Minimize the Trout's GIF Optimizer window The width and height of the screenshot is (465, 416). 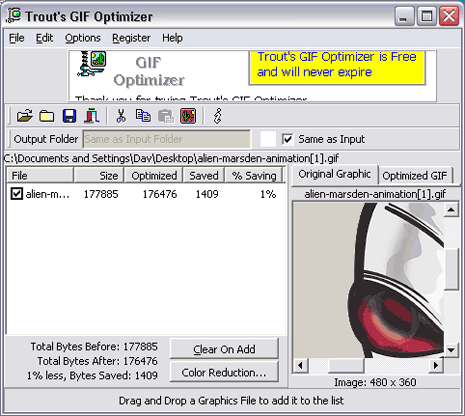coord(404,16)
